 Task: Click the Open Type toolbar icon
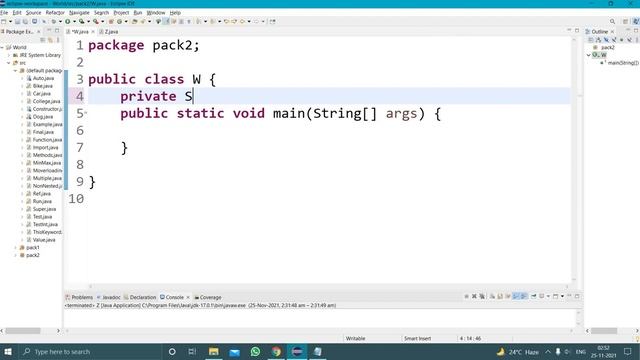pyautogui.click(x=134, y=21)
